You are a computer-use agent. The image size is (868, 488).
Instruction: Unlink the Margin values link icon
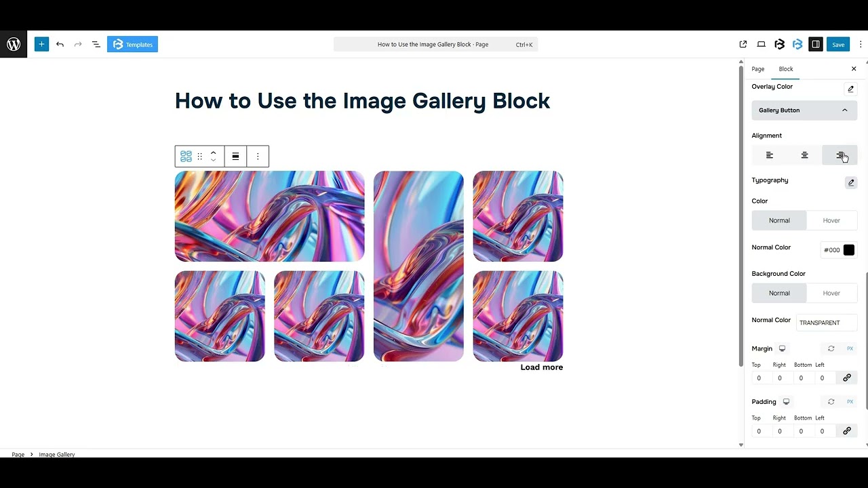pyautogui.click(x=846, y=378)
